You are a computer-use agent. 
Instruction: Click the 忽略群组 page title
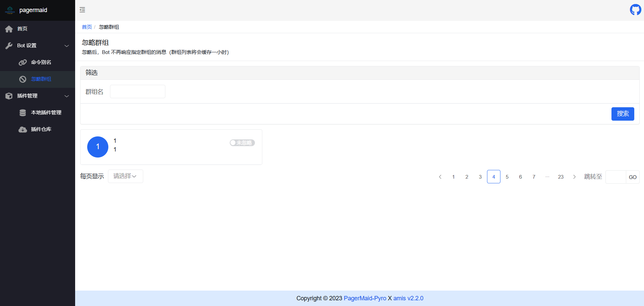point(95,43)
